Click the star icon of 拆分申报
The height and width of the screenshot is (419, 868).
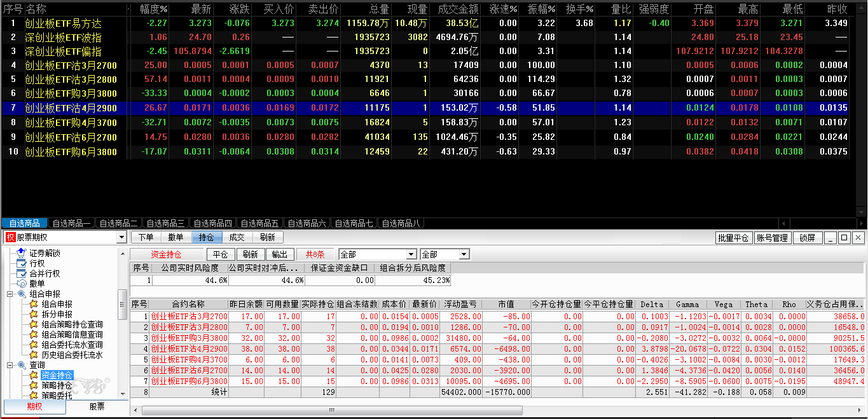(x=34, y=314)
